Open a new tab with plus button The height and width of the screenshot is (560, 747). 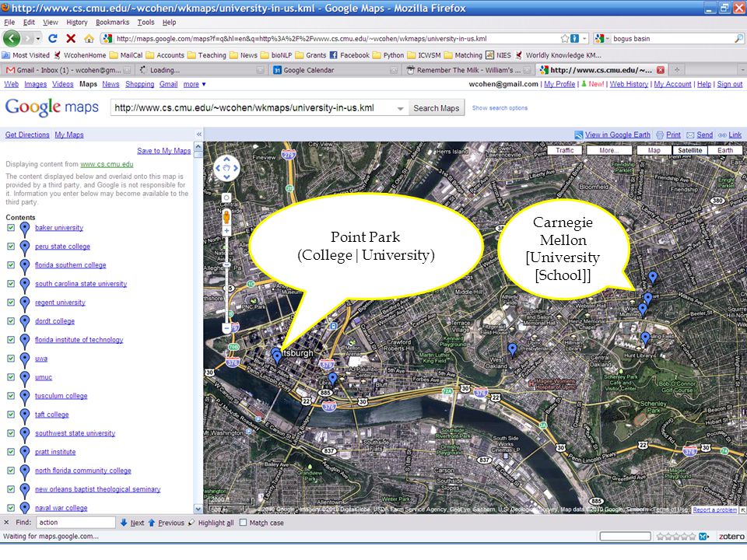676,70
